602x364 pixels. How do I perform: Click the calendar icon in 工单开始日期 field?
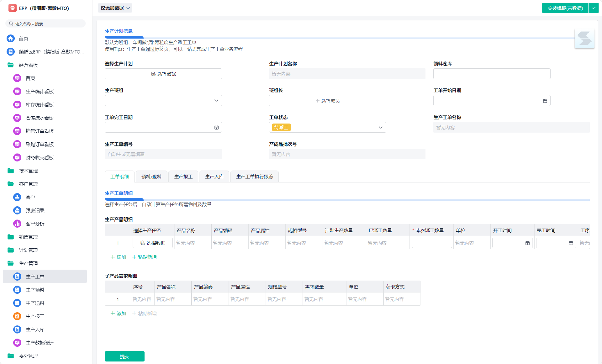click(x=545, y=101)
